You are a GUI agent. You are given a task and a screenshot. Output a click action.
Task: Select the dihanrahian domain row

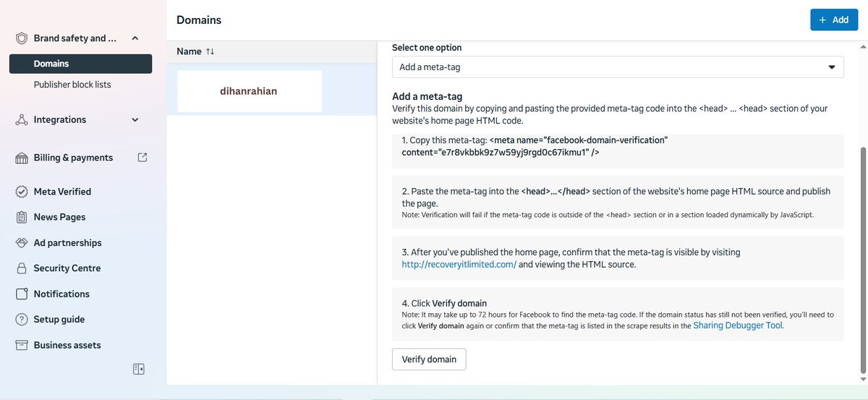click(272, 91)
